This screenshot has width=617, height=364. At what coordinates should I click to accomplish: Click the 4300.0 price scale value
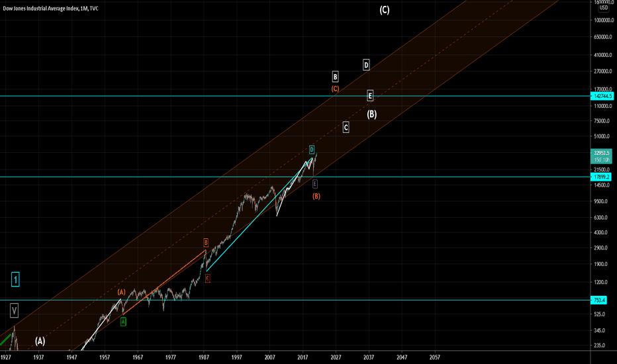[601, 232]
